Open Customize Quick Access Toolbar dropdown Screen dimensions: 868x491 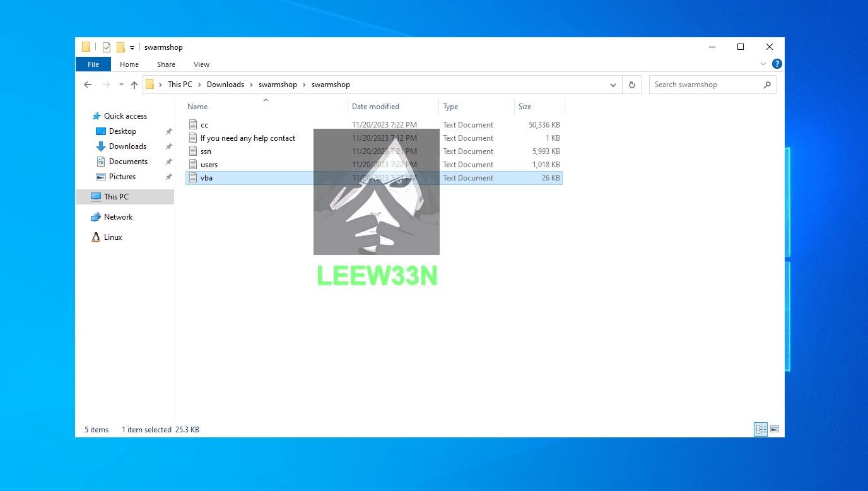132,47
